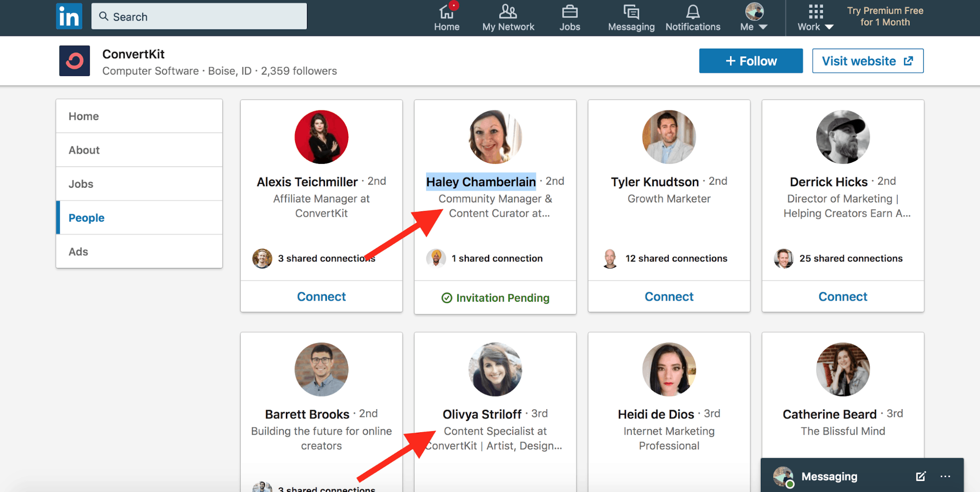This screenshot has width=980, height=492.
Task: Focus the LinkedIn Search field
Action: coord(199,16)
